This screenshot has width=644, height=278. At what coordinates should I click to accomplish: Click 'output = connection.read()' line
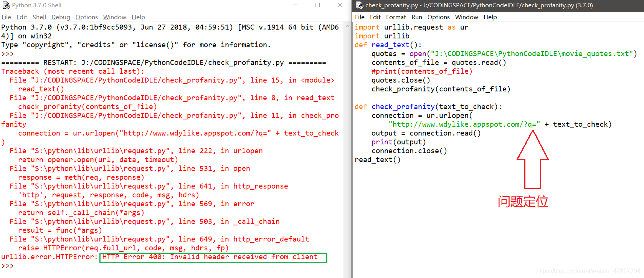coord(426,133)
